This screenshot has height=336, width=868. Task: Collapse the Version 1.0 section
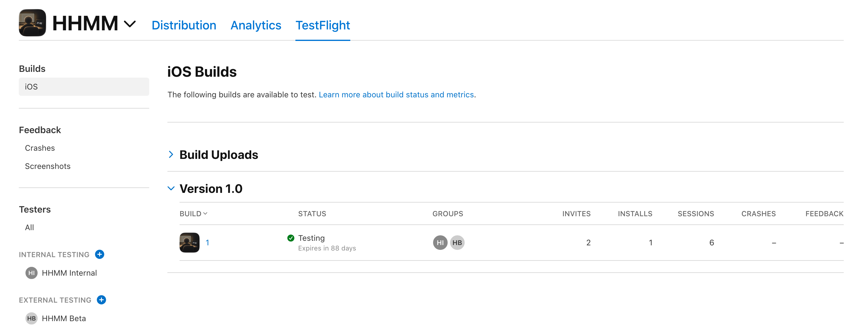171,188
